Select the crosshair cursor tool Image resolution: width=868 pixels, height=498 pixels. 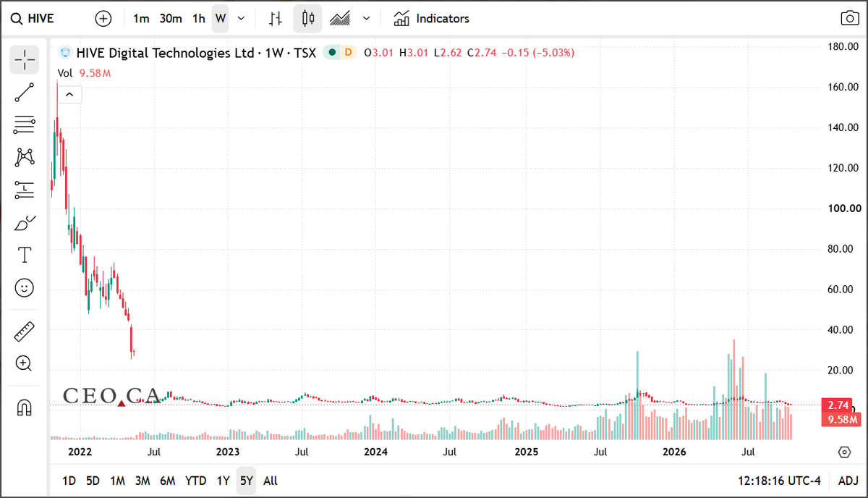click(25, 59)
